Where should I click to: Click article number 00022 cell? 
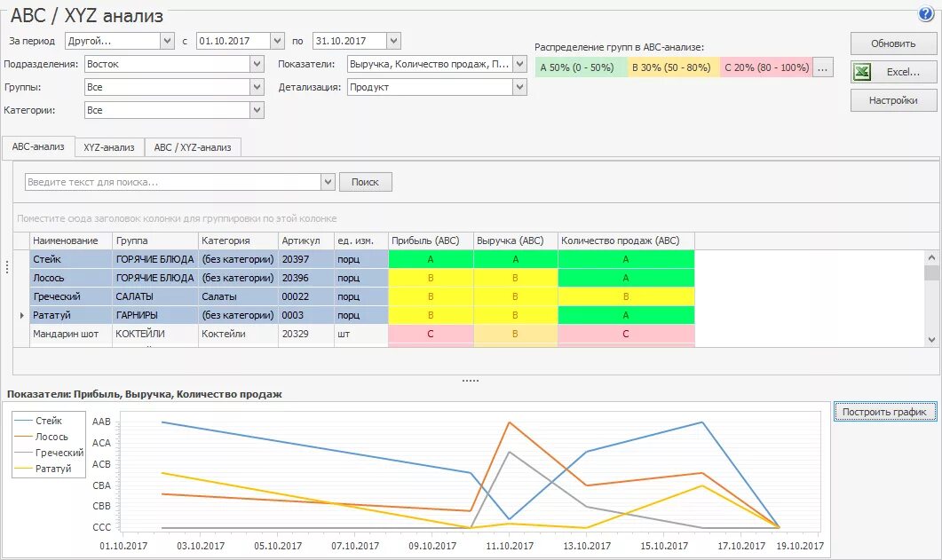pyautogui.click(x=305, y=296)
